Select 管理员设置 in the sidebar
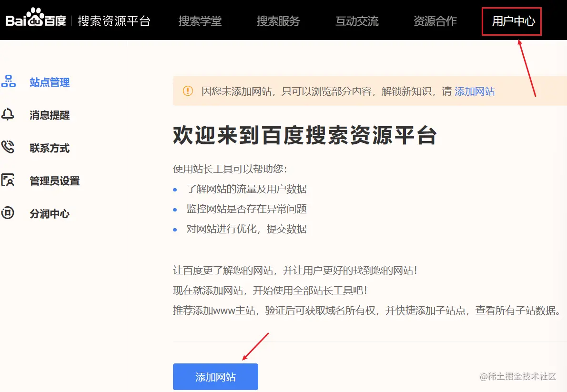Image resolution: width=567 pixels, height=392 pixels. [55, 181]
